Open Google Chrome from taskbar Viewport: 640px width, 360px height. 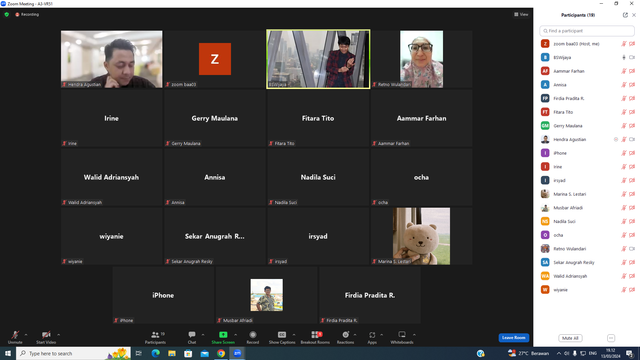(221, 353)
